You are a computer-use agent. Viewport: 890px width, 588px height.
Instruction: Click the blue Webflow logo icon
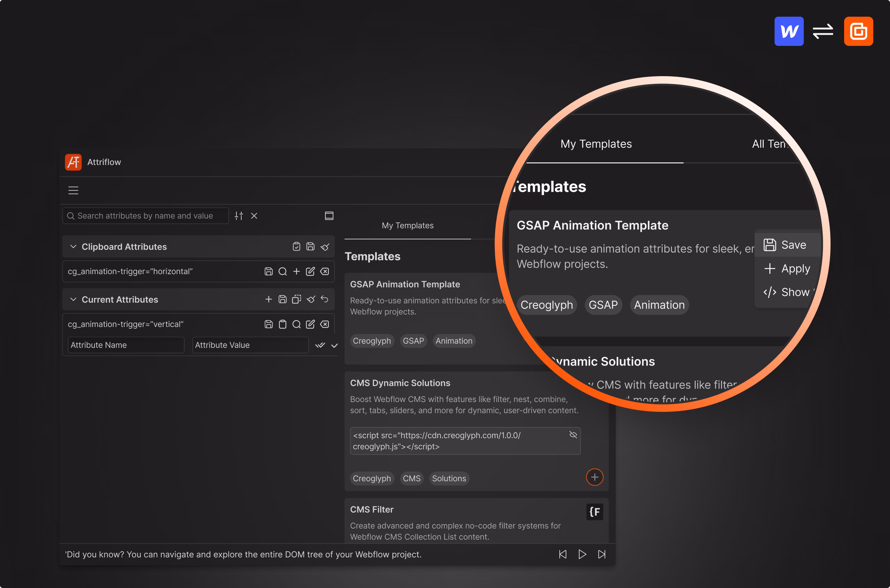click(x=789, y=31)
